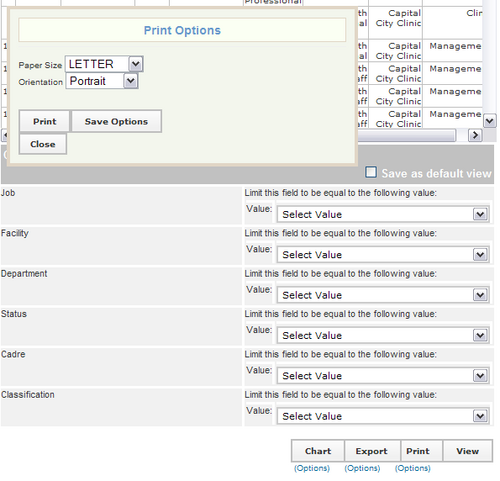Click the Export button
500x481 pixels.
(371, 451)
